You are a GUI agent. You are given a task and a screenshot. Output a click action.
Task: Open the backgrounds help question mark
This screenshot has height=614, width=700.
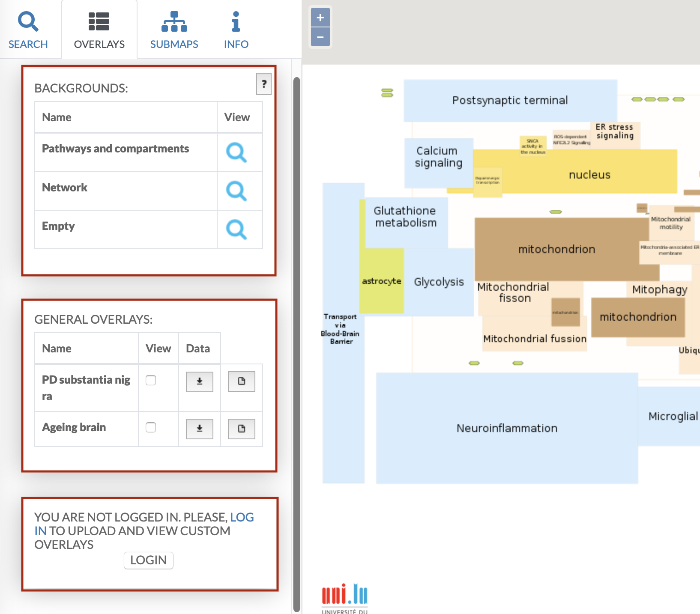263,84
